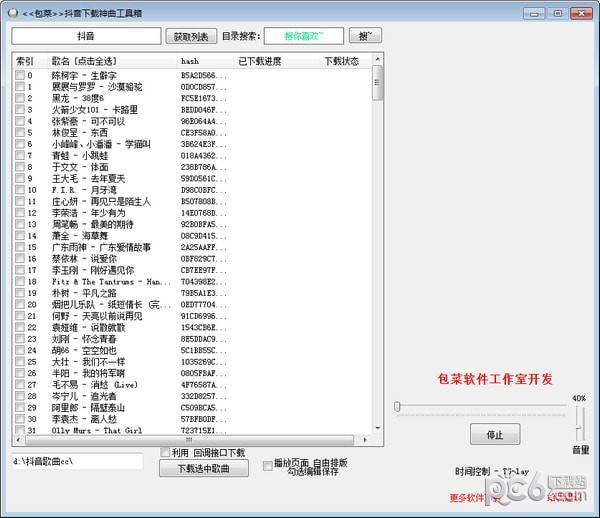Check the box for row 24 胡66 - 空空如也
Screen dimensions: 600x518
(20, 350)
